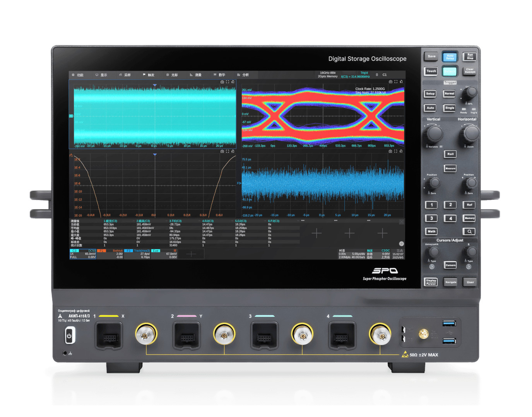Click the round settings icon in measurement panel

coord(401,244)
